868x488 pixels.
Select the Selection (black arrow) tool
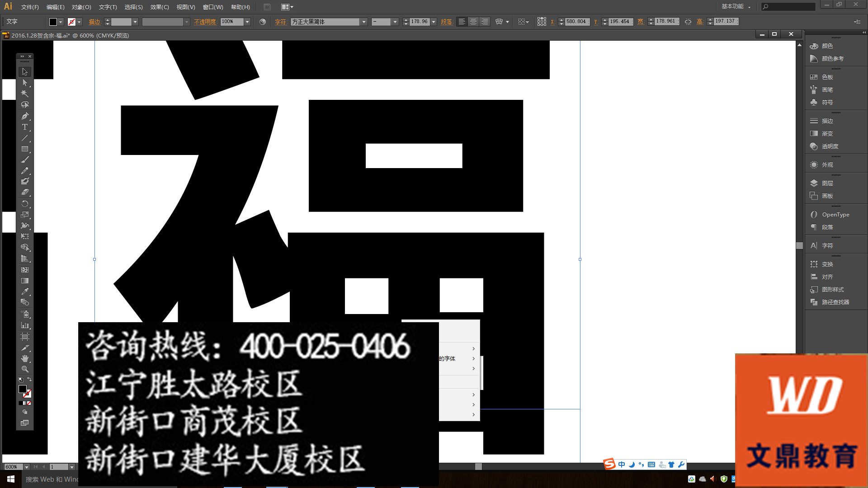coord(25,72)
